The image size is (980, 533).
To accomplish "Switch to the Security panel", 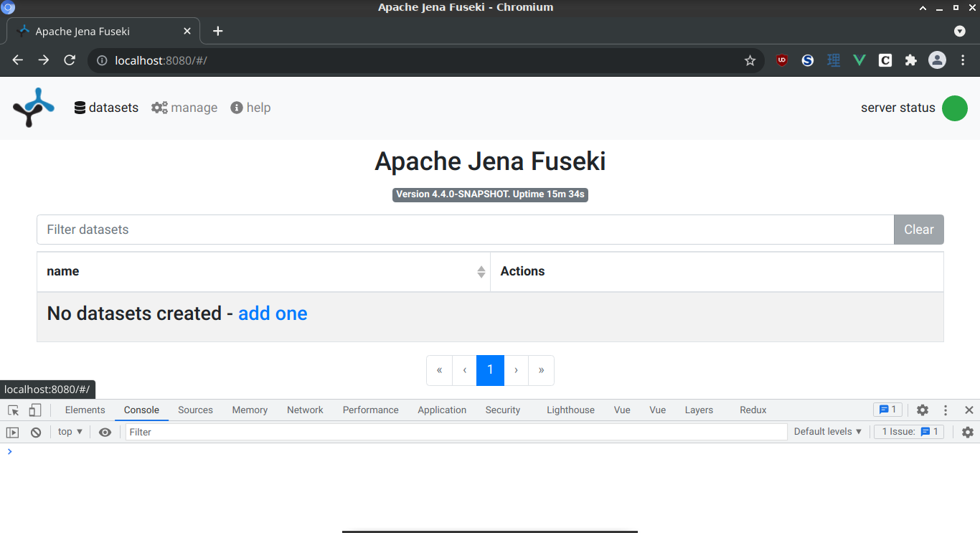I will point(502,410).
